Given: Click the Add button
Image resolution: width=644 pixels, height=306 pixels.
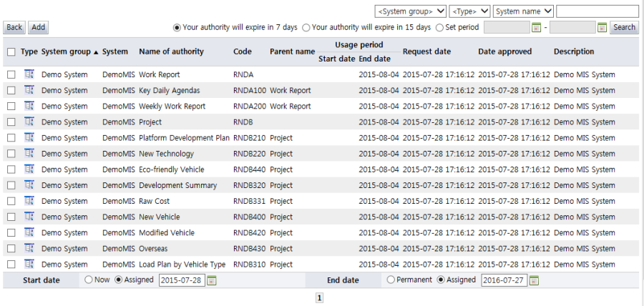Looking at the screenshot, I should coord(38,27).
